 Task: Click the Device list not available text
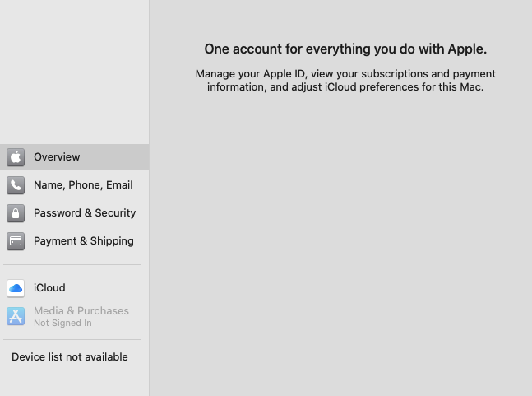(x=70, y=357)
